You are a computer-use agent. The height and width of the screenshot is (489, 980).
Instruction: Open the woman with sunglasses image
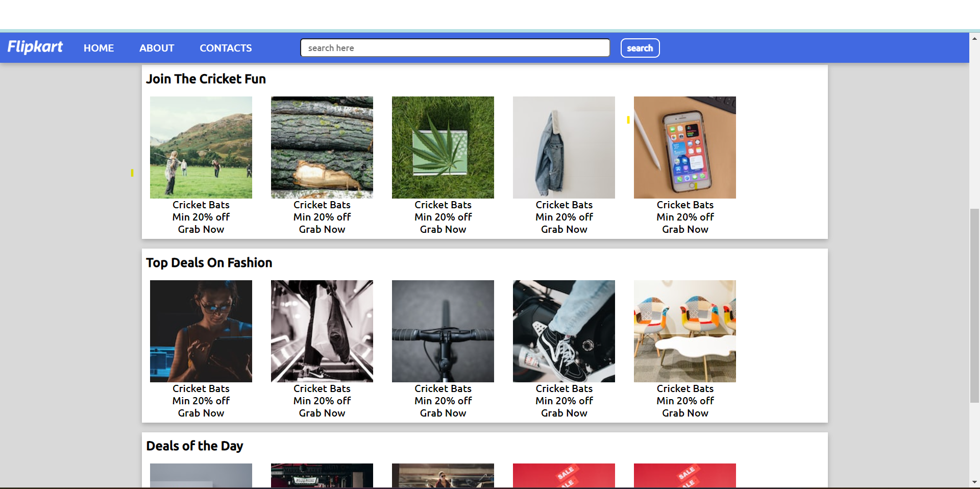pos(201,331)
